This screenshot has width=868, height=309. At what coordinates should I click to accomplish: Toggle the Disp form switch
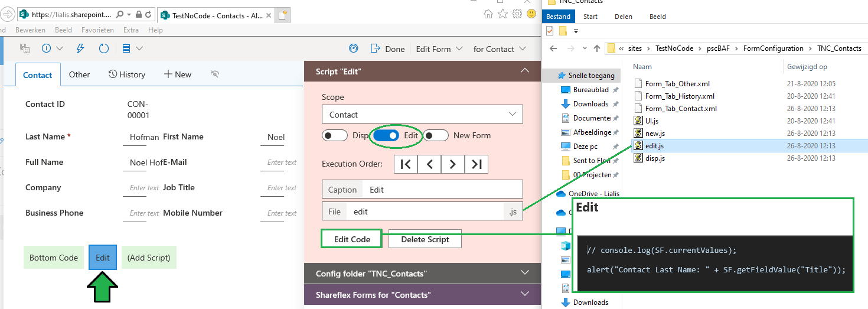[x=334, y=135]
